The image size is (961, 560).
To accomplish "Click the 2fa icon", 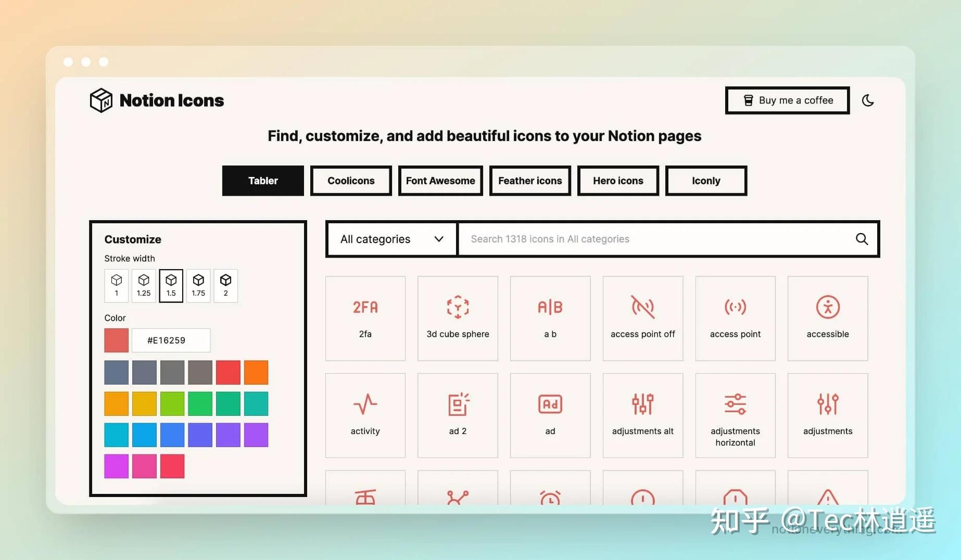I will [x=365, y=317].
